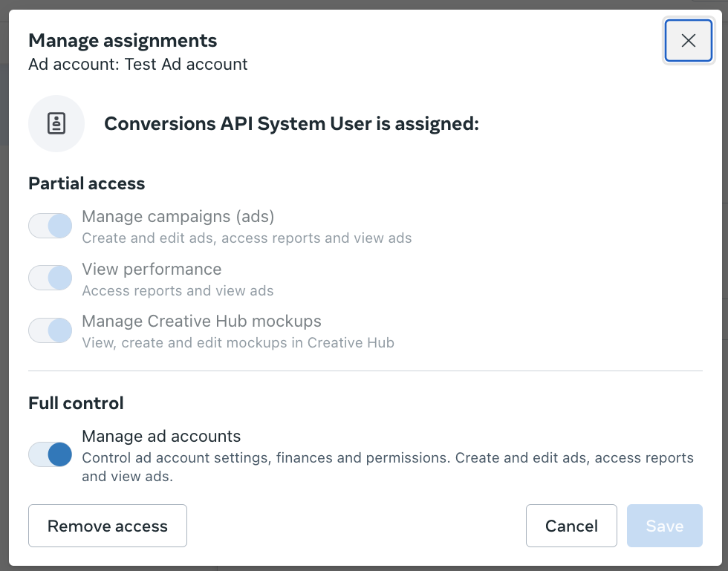Click 'Create and edit ads, access reports' description
The image size is (728, 571).
pyautogui.click(x=247, y=238)
